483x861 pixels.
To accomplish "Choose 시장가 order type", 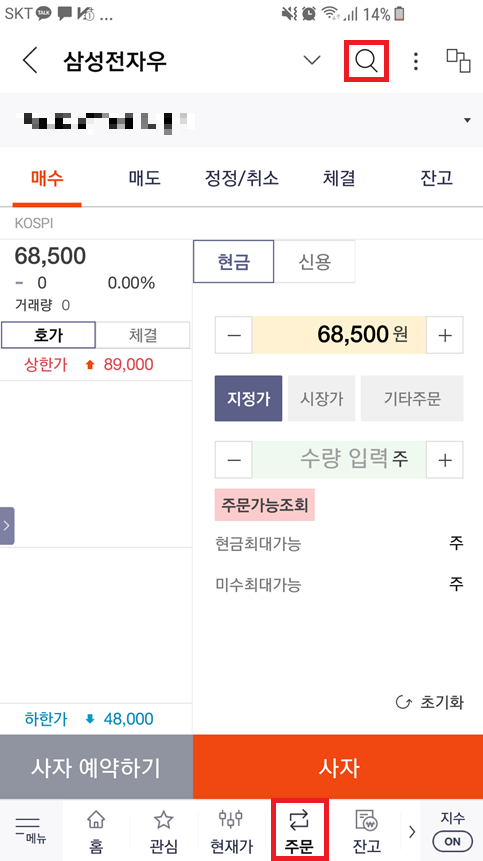I will 322,398.
